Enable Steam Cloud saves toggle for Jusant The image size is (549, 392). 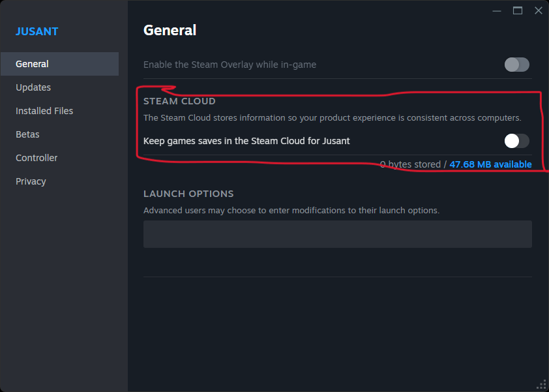516,141
